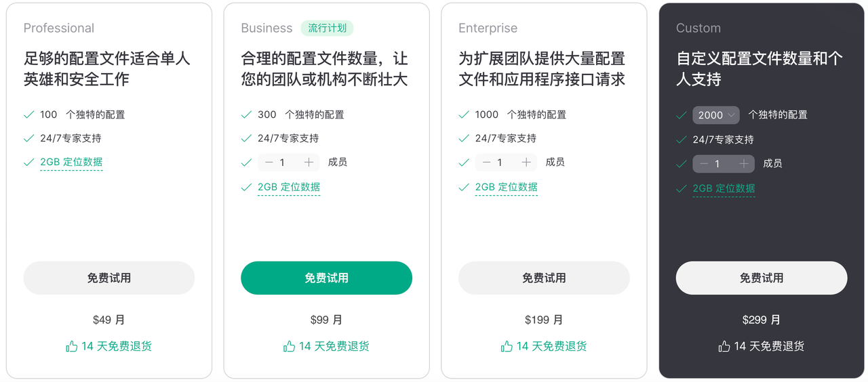The height and width of the screenshot is (382, 868).
Task: Open 2GB 定位数据 link in Professional plan
Action: tap(71, 163)
